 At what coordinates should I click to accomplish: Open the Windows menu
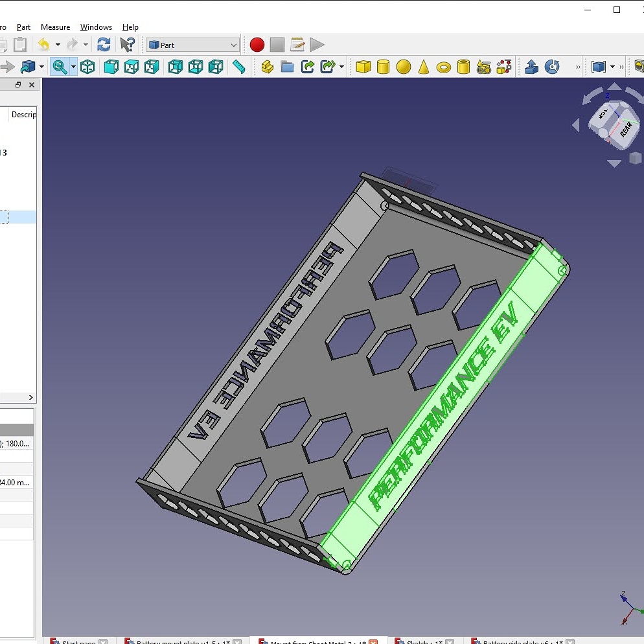tap(96, 27)
